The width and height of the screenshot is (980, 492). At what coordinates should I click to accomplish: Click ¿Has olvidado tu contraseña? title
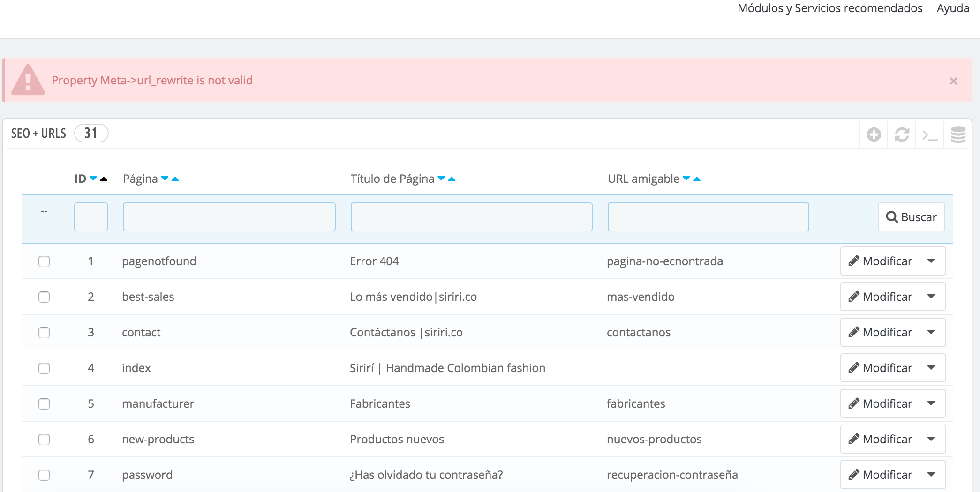[426, 475]
